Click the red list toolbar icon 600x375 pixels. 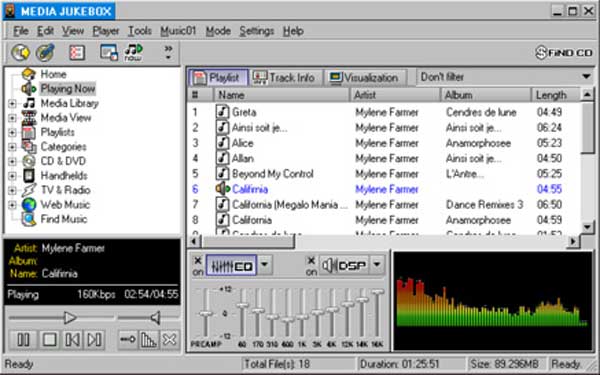point(77,52)
